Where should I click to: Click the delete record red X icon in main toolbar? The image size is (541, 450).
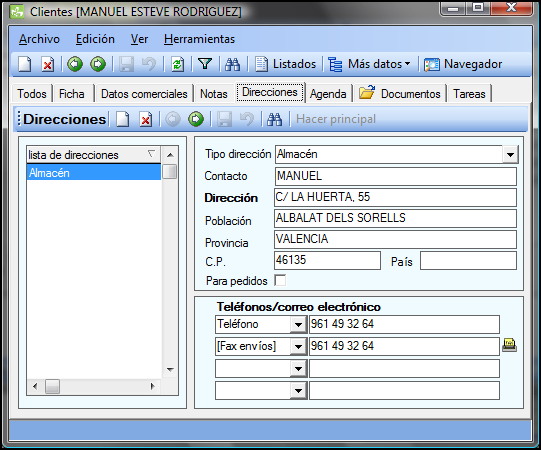[x=48, y=64]
